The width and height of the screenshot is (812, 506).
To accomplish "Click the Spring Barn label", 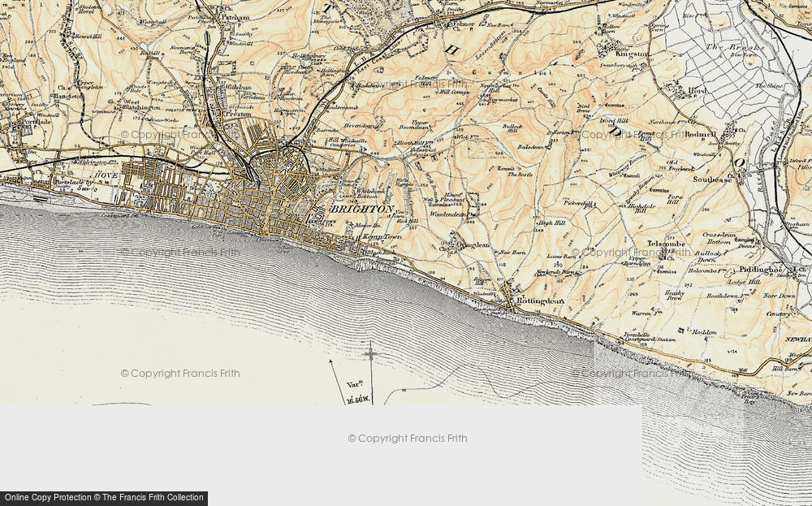I will click(x=659, y=28).
